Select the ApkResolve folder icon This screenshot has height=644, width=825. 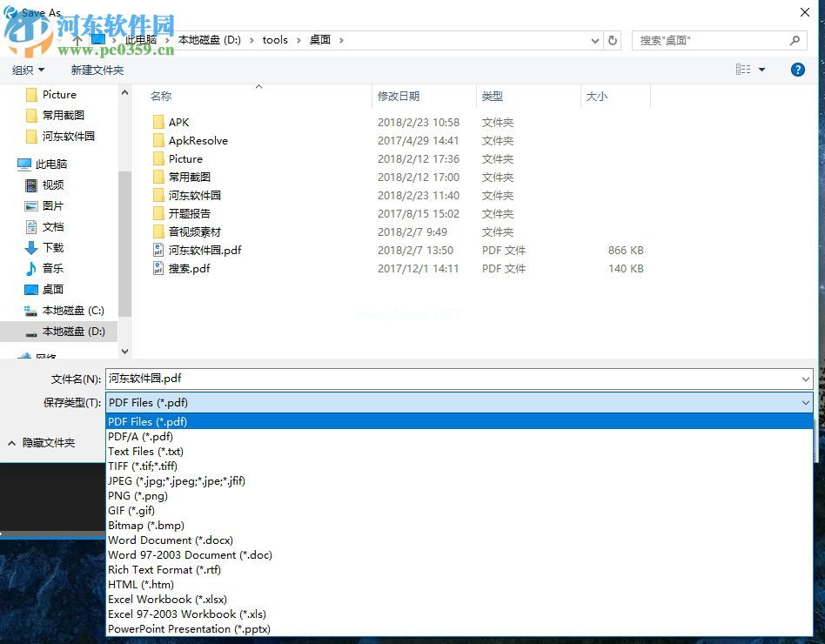[x=158, y=140]
